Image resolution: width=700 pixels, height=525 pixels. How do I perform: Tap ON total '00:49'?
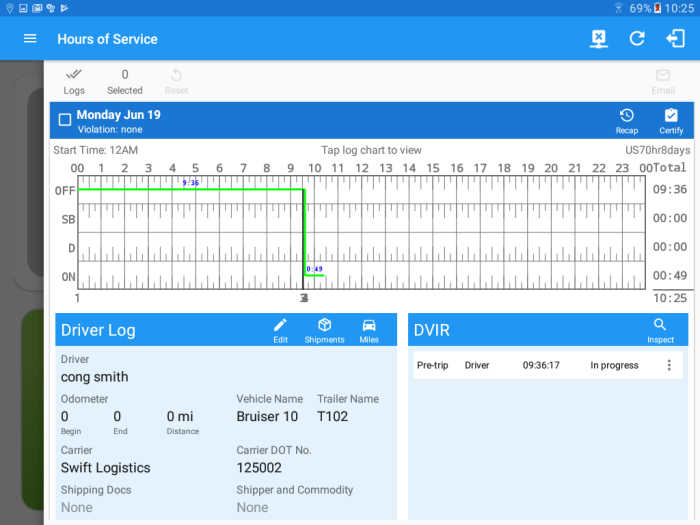[x=670, y=275]
